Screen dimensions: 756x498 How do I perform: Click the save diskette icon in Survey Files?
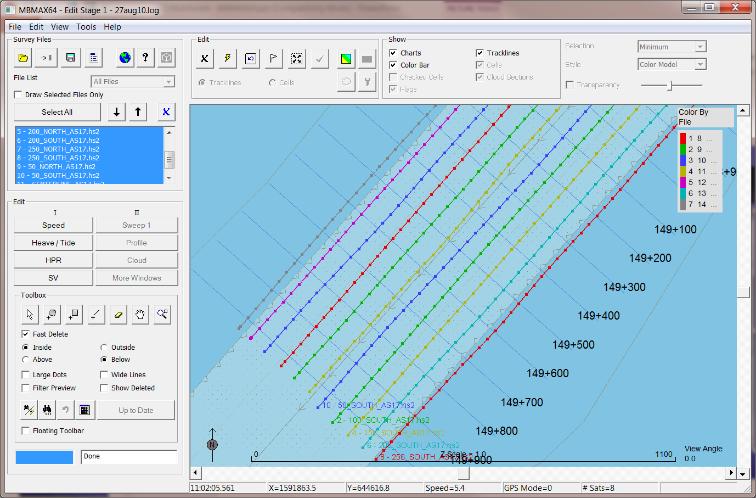coord(70,58)
